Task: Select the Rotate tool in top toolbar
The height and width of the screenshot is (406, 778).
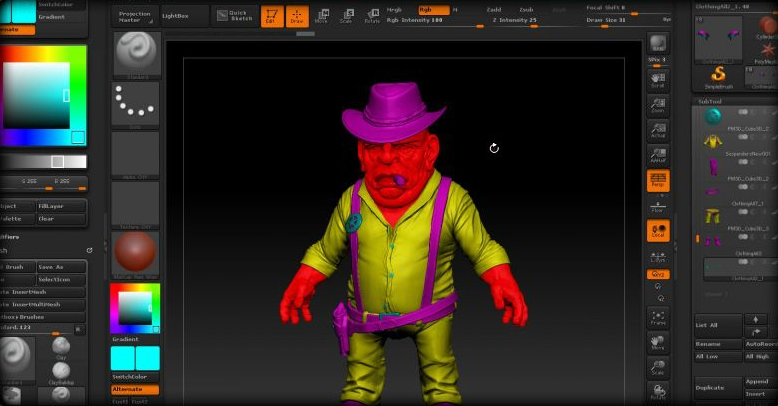Action: click(372, 16)
